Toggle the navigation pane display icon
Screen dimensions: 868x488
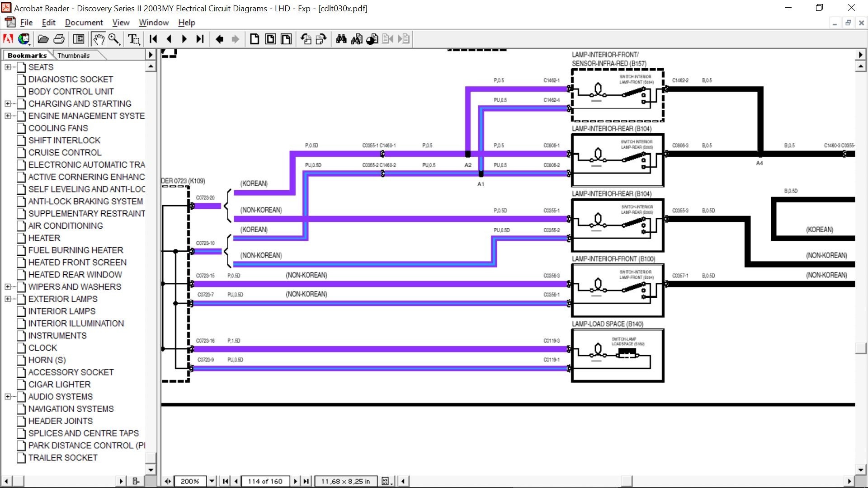79,39
